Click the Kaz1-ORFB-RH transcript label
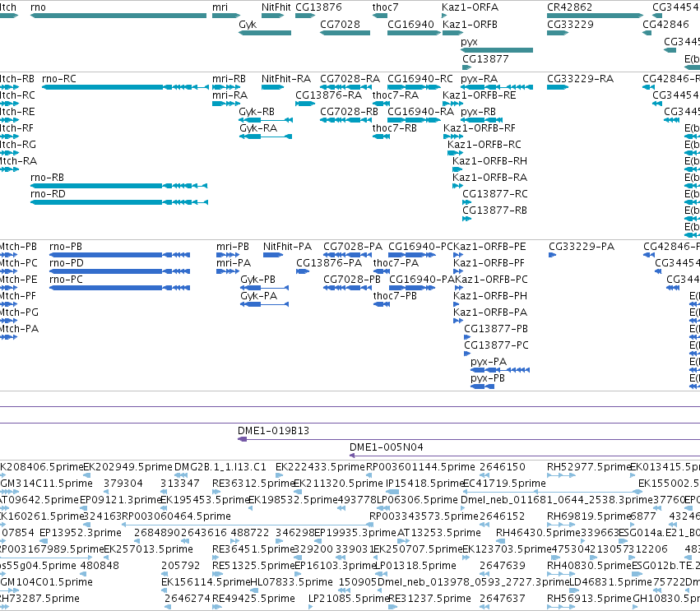Viewport: 700px width, 611px height. [489, 161]
